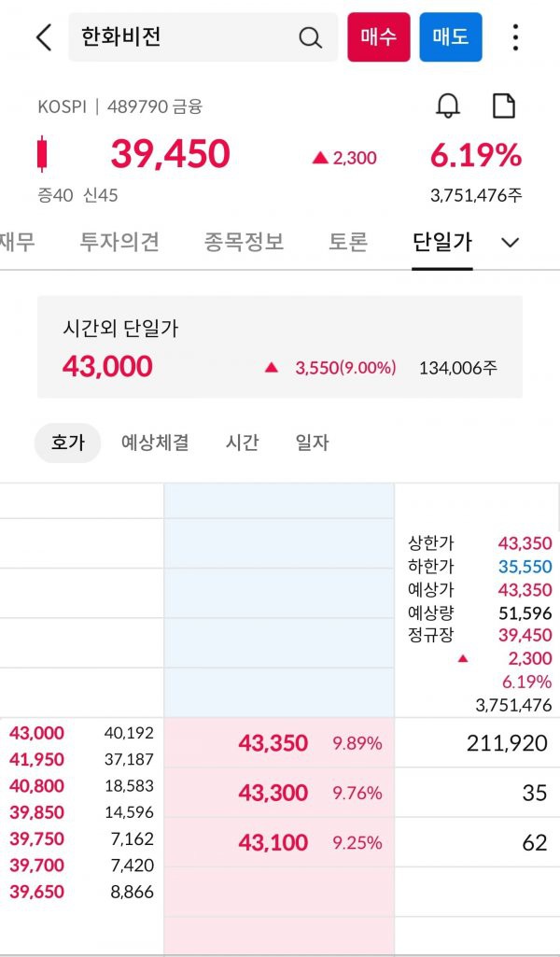Tap the 43,100 bid price row
The height and width of the screenshot is (957, 560).
[x=279, y=842]
